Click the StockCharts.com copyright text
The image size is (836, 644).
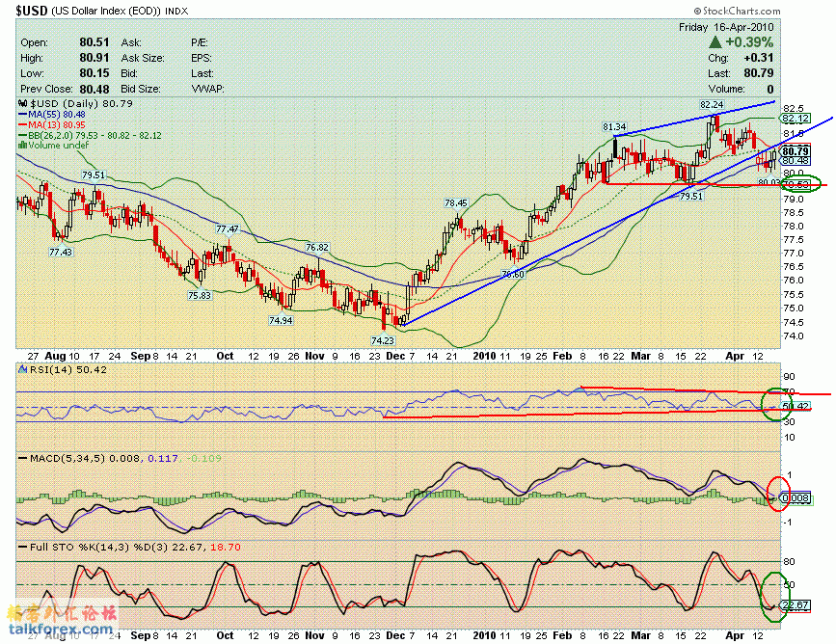coord(737,11)
